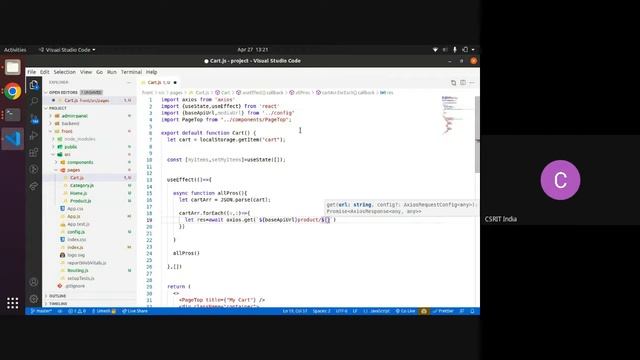
Task: Open the Accounts icon in activity bar
Action: (34, 282)
